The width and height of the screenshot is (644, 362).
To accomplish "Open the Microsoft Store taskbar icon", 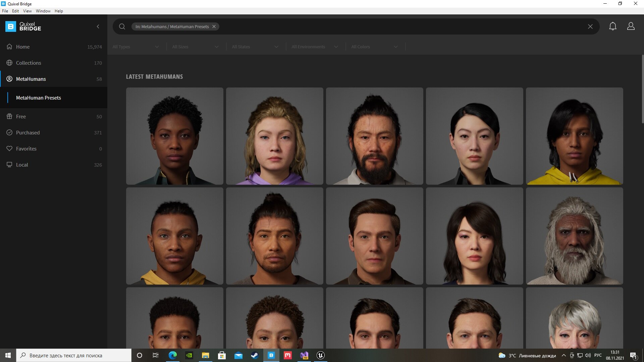I will click(222, 355).
